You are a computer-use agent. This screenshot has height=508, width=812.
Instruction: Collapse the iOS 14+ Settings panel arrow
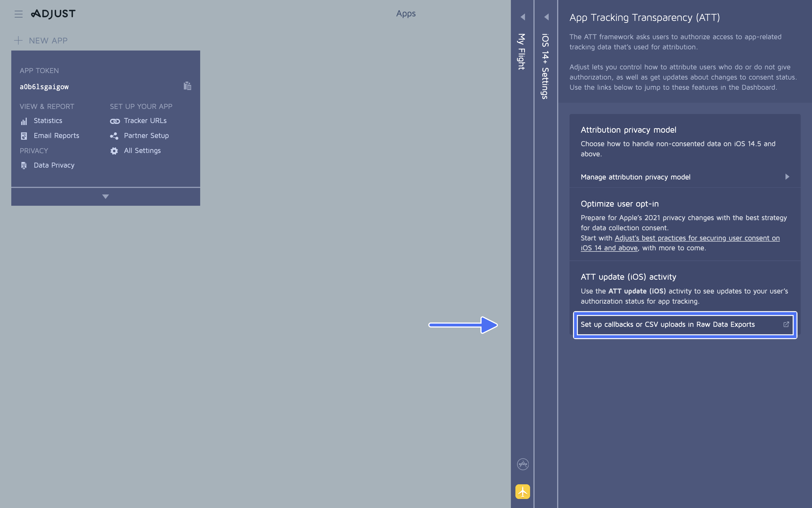click(547, 17)
